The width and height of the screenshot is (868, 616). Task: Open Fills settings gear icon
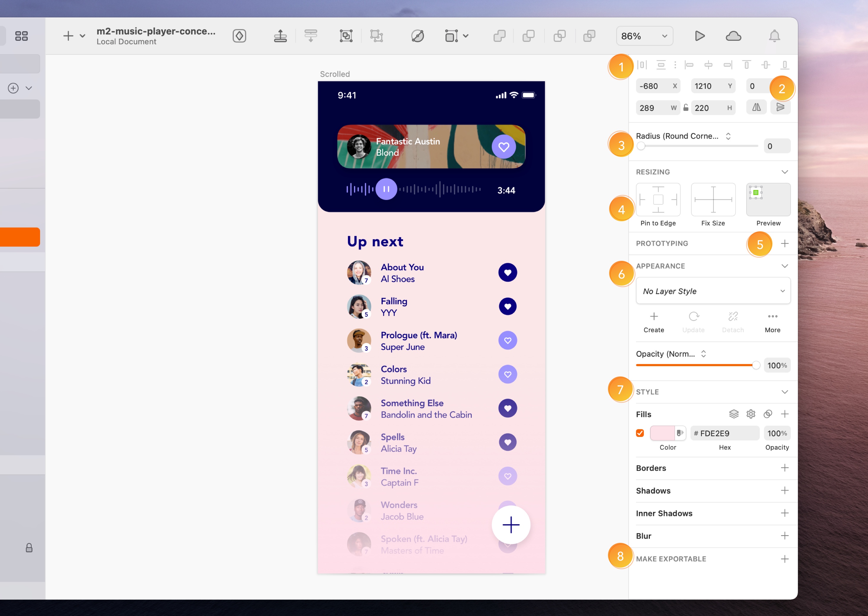(750, 414)
